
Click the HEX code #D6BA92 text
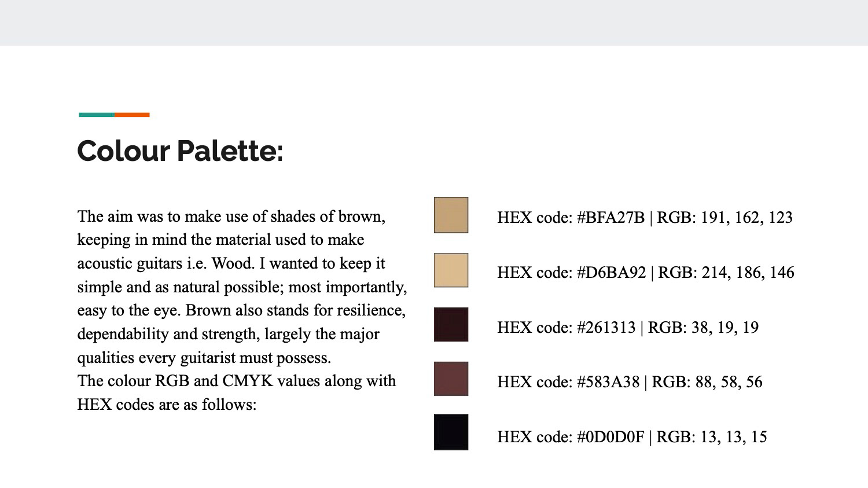[571, 273]
